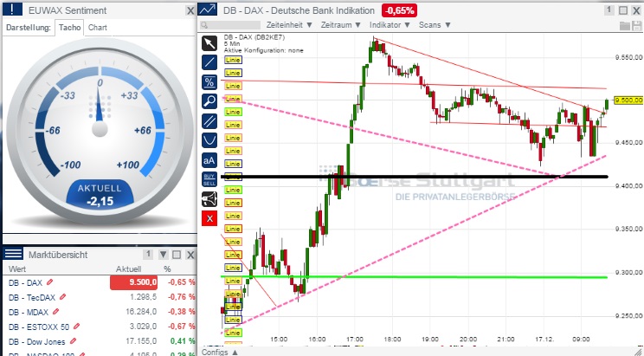Click the exclamation icon of EUWAX Sentiment

point(13,10)
